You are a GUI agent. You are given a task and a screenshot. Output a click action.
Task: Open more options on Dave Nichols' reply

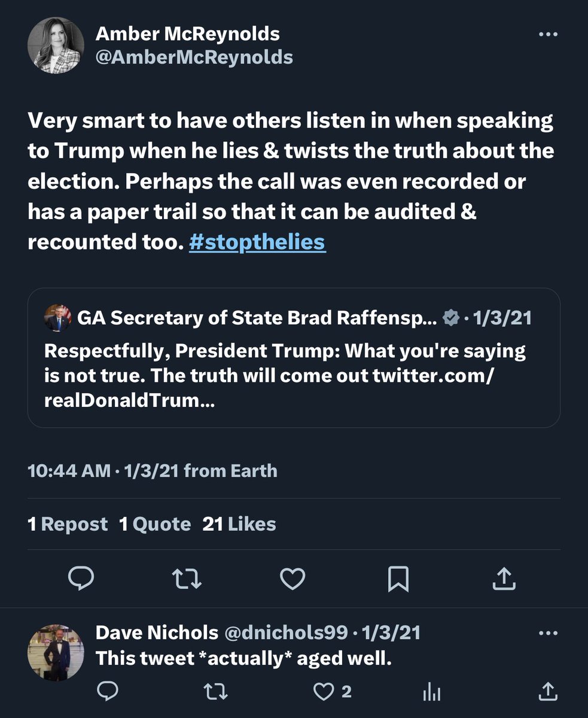click(x=547, y=633)
